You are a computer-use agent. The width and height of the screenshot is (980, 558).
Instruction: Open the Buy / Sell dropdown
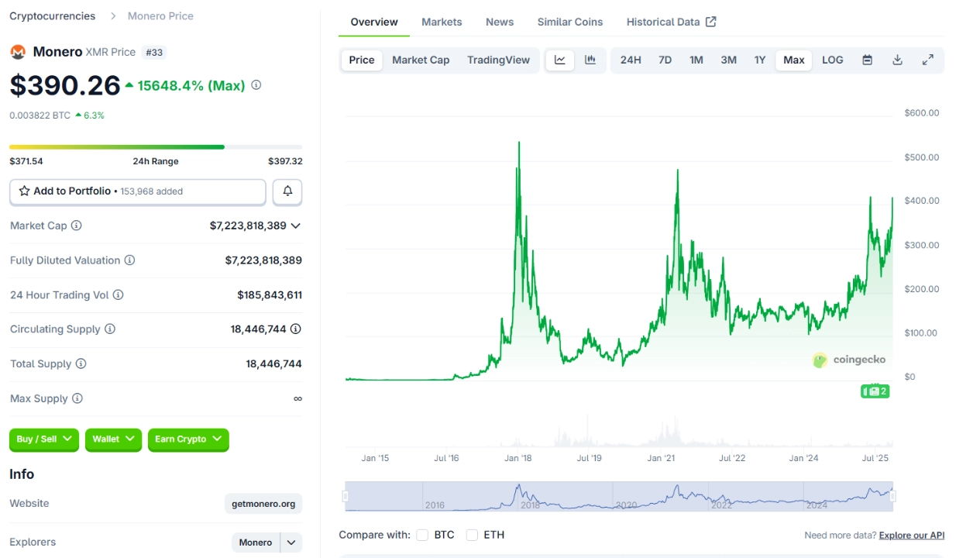click(43, 439)
